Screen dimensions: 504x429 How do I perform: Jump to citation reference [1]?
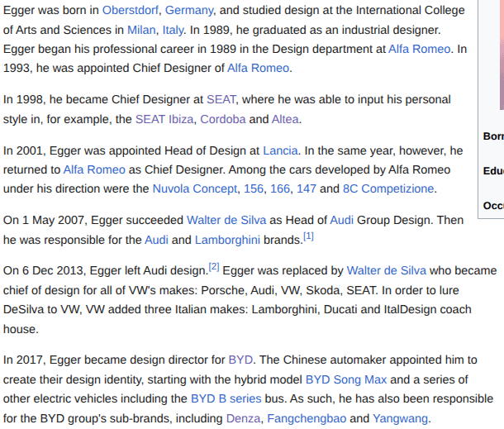(308, 236)
